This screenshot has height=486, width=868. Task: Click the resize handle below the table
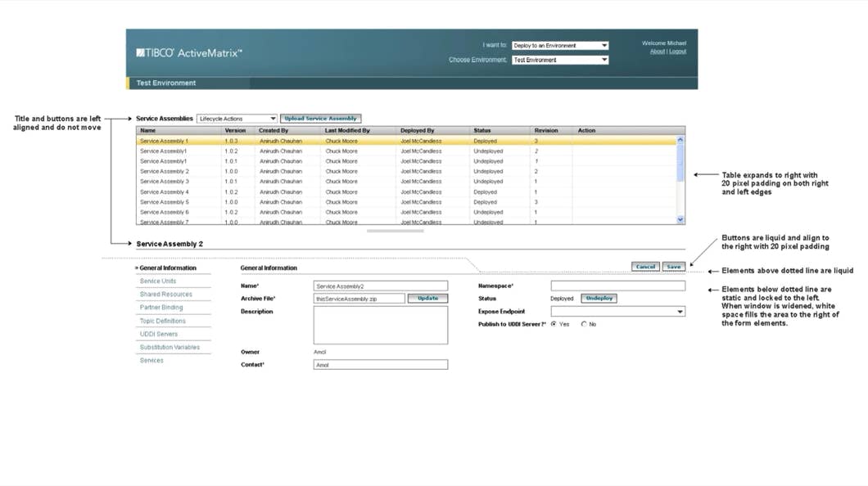395,231
